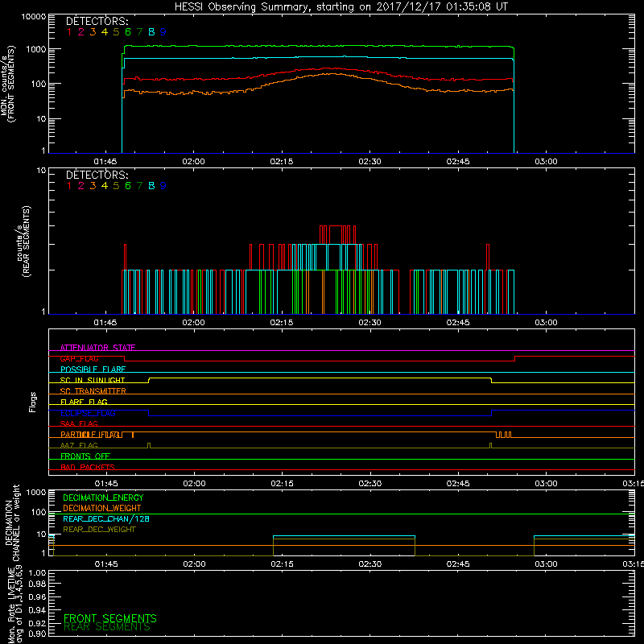Click the Mon. Rate LIVETIME axis title
The width and height of the screenshot is (644, 644).
click(15, 605)
